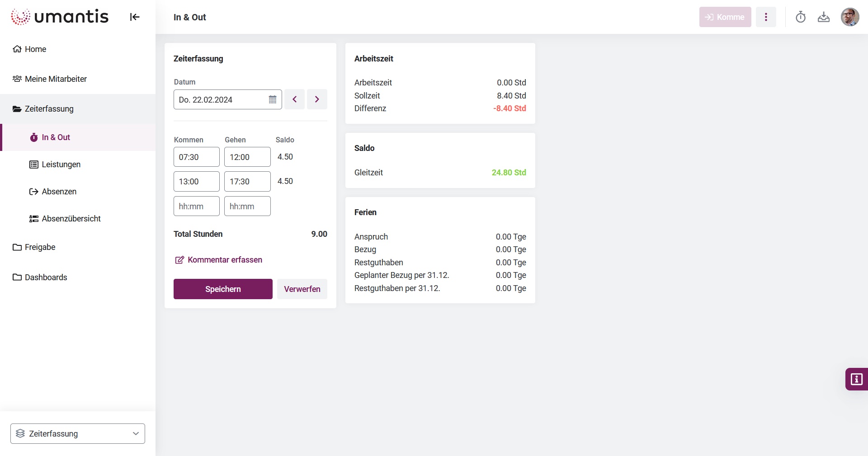Collapse the sidebar with the arrow icon
868x456 pixels.
(135, 17)
